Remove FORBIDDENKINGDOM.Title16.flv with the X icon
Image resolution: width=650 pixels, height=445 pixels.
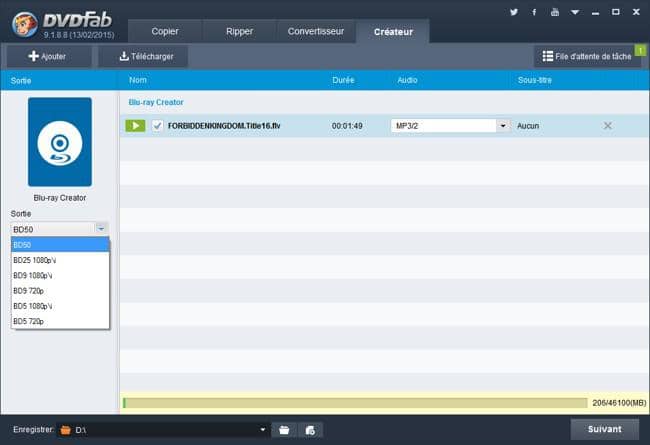point(607,126)
